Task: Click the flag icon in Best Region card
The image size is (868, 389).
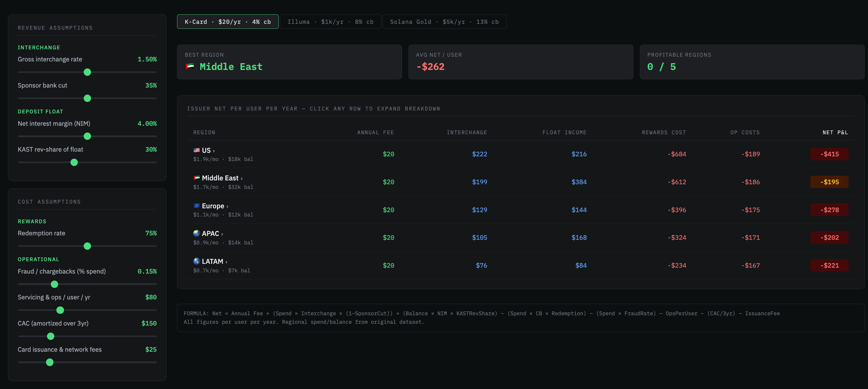Action: (x=190, y=66)
